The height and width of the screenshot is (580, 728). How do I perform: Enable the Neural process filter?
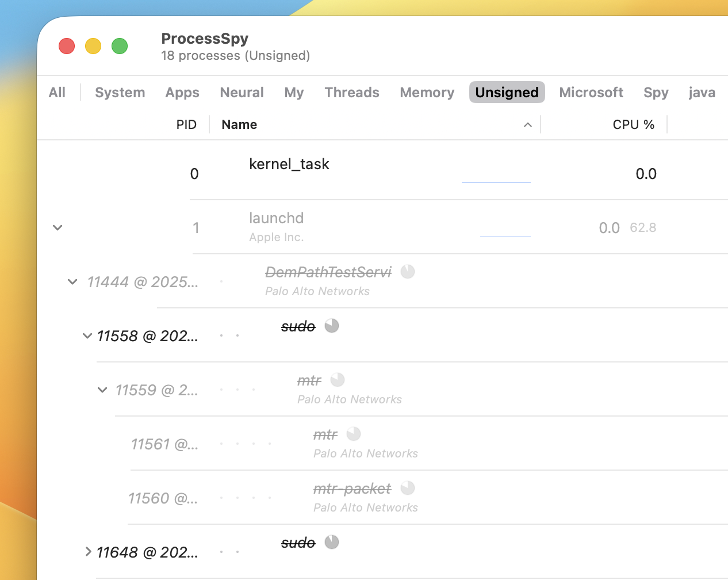pos(242,92)
